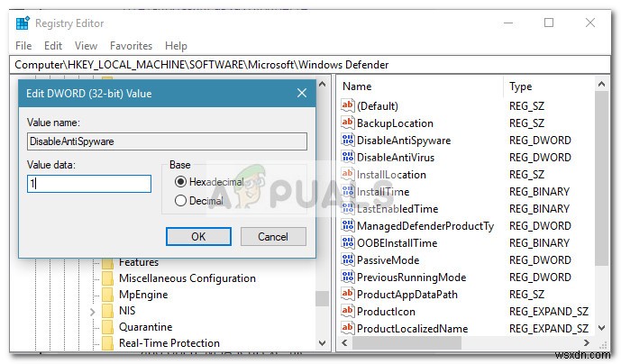Click the Real-Time Protection folder icon
Image resolution: width=621 pixels, height=364 pixels.
point(108,343)
